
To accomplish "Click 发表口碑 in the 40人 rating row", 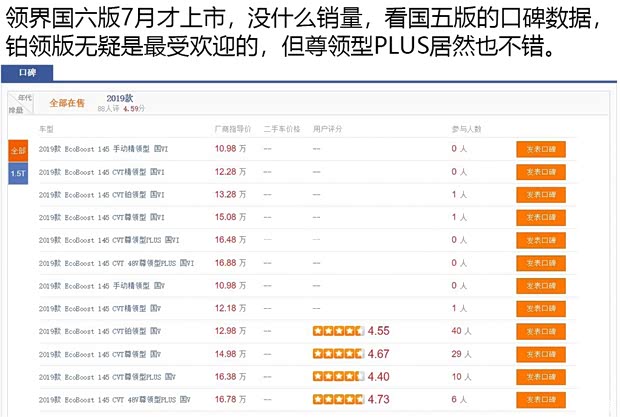I will coord(541,331).
